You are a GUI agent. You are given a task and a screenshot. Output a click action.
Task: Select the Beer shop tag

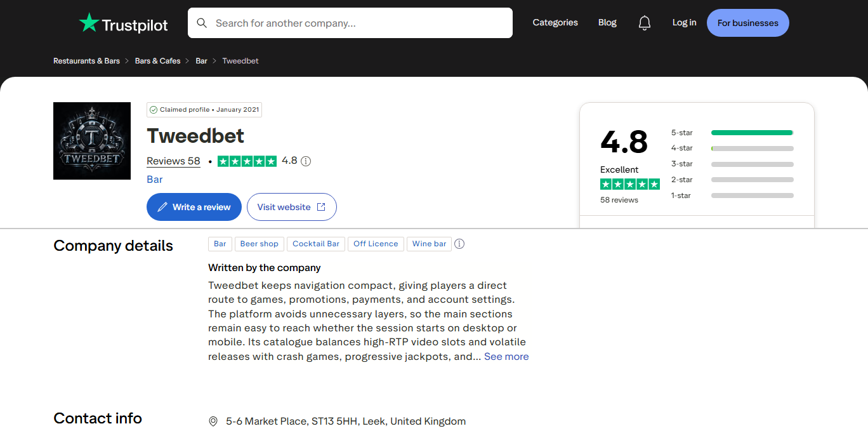click(x=259, y=244)
